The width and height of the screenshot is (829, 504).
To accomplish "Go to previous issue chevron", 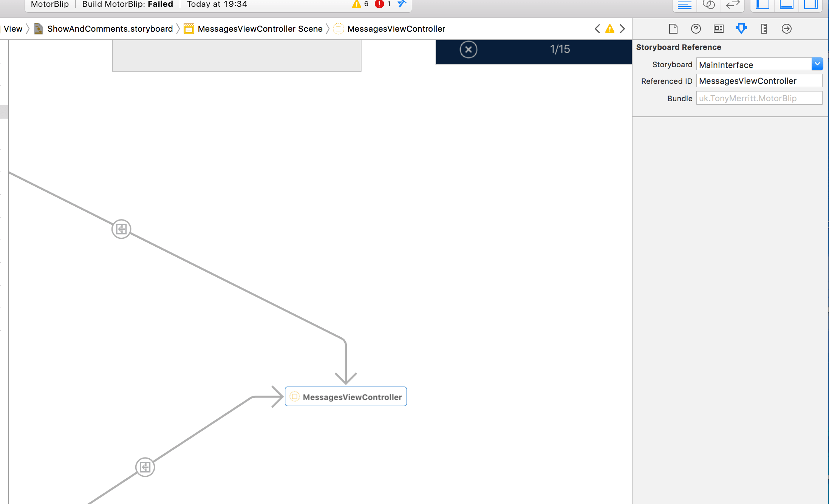I will coord(597,29).
